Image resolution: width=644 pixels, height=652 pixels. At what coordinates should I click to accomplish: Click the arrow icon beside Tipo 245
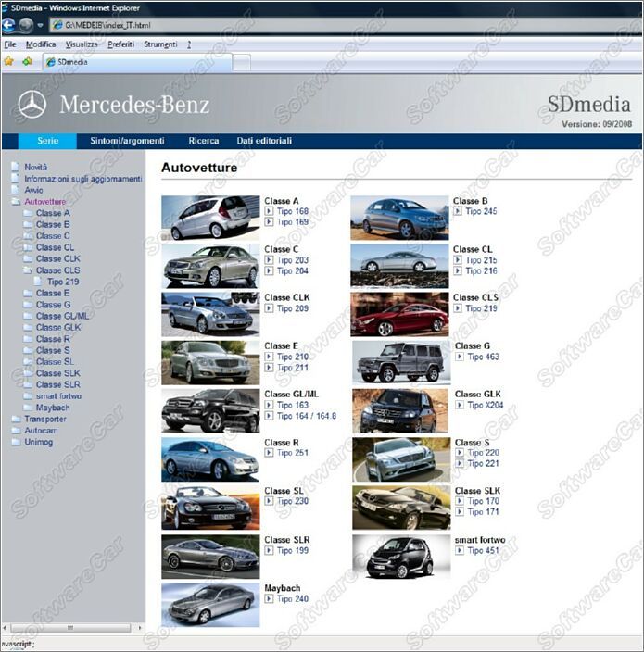pos(458,211)
